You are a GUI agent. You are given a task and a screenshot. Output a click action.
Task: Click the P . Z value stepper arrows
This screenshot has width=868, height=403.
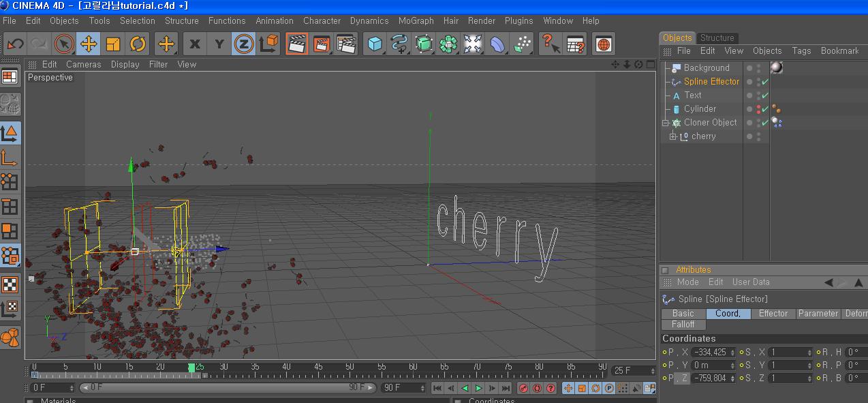coord(732,378)
